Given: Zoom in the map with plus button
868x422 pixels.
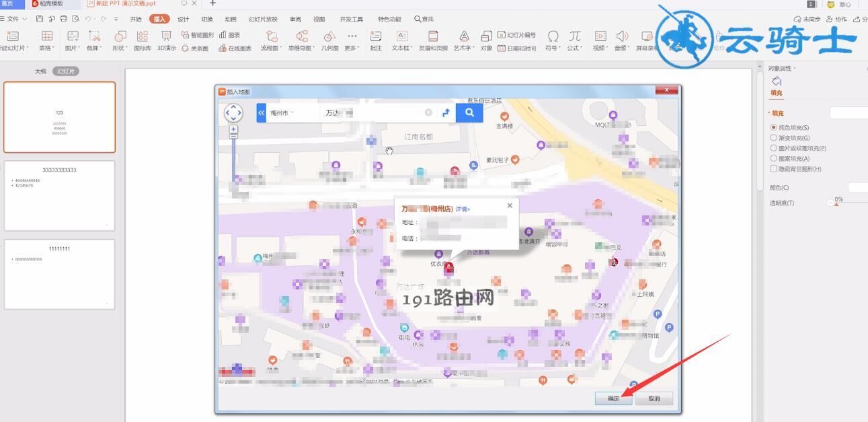Looking at the screenshot, I should click(x=233, y=129).
